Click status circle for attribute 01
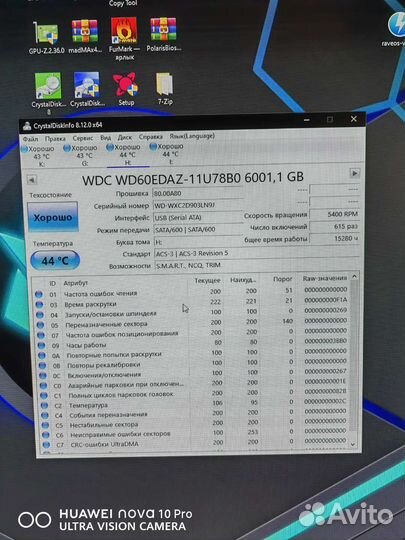This screenshot has height=540, width=405. pos(39,294)
